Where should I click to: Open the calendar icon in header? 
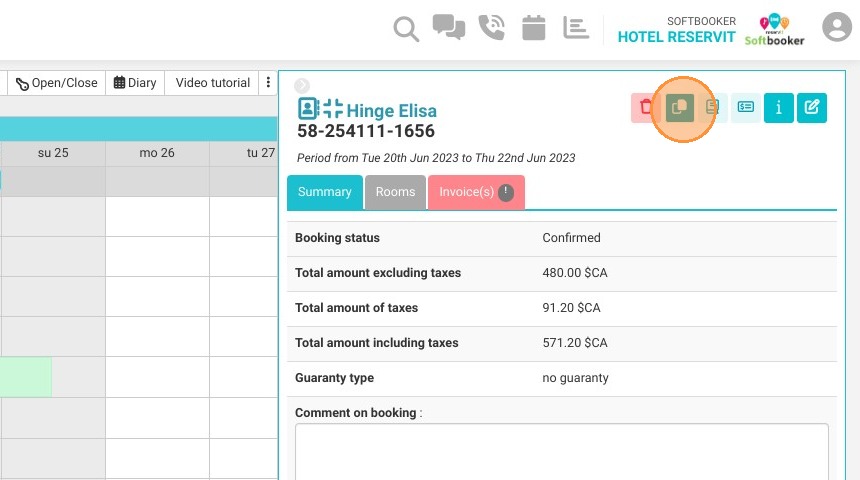[534, 27]
